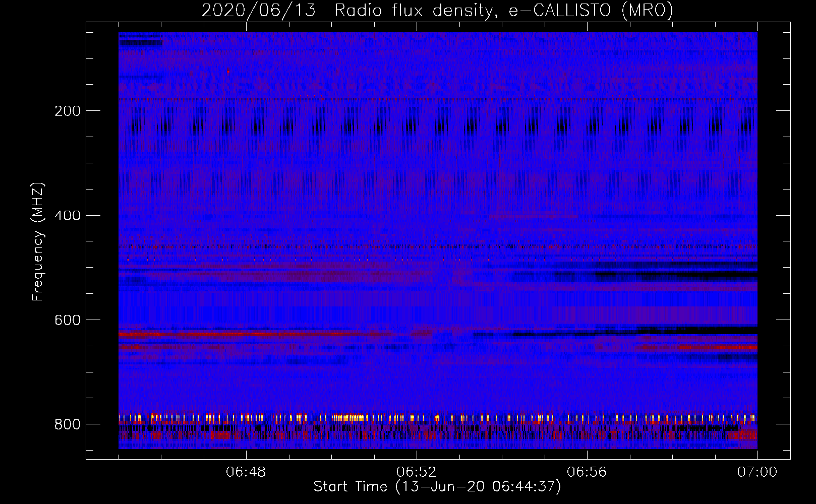This screenshot has height=504, width=816.
Task: Click the 'Start Time (13-Jun-20 06:44:37)' label
Action: pyautogui.click(x=437, y=487)
